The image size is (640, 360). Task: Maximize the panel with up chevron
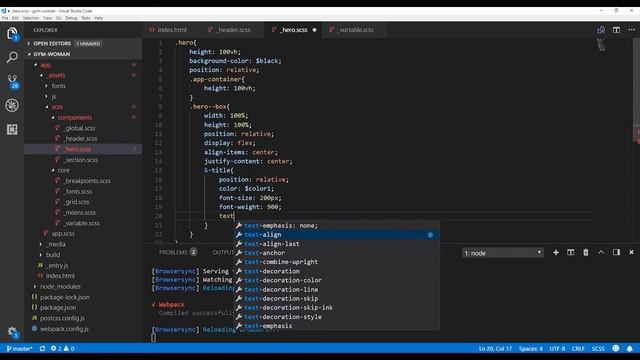tap(601, 253)
